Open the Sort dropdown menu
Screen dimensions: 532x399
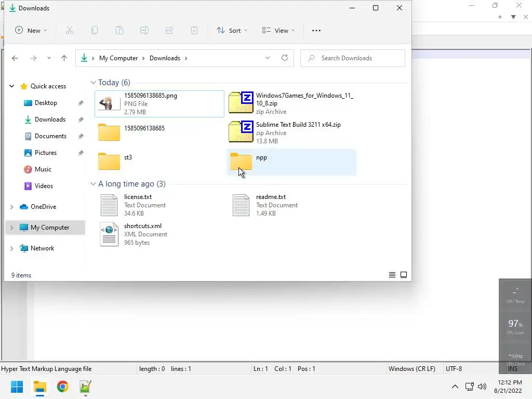pyautogui.click(x=232, y=31)
